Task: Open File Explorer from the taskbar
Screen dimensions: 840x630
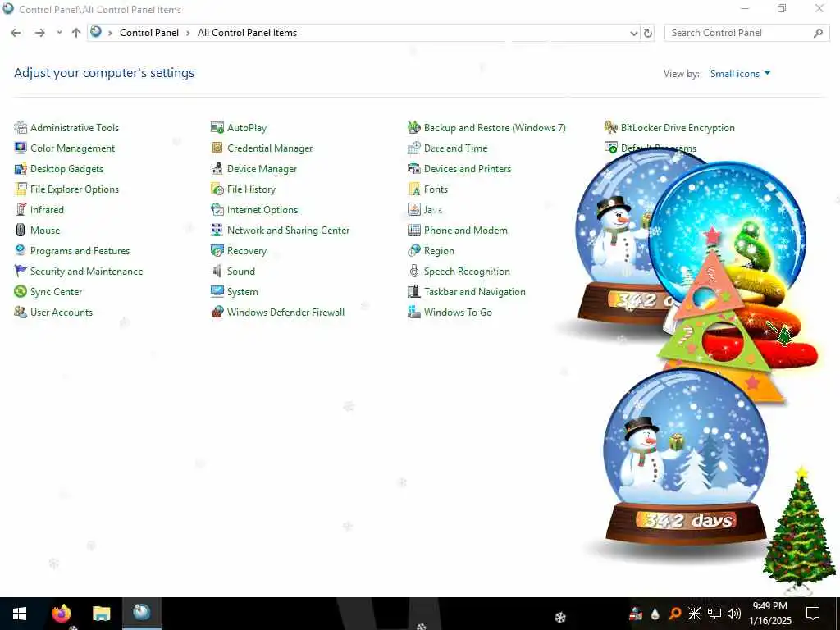Action: (x=101, y=614)
